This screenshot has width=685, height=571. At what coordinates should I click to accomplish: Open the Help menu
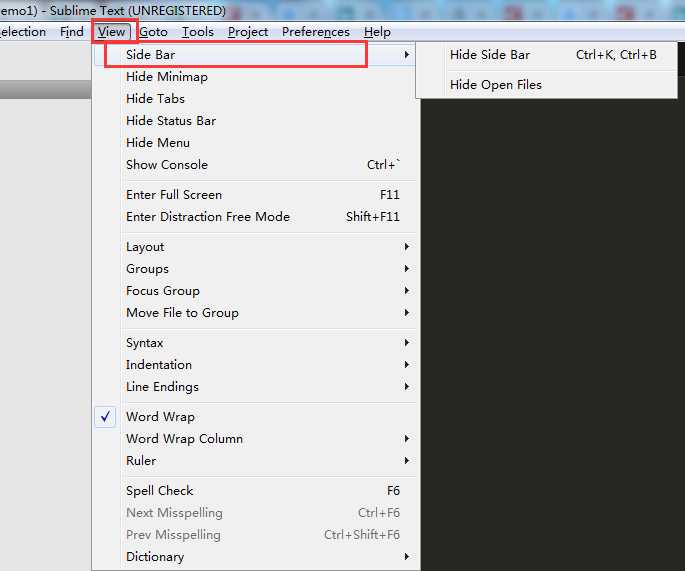pos(377,32)
